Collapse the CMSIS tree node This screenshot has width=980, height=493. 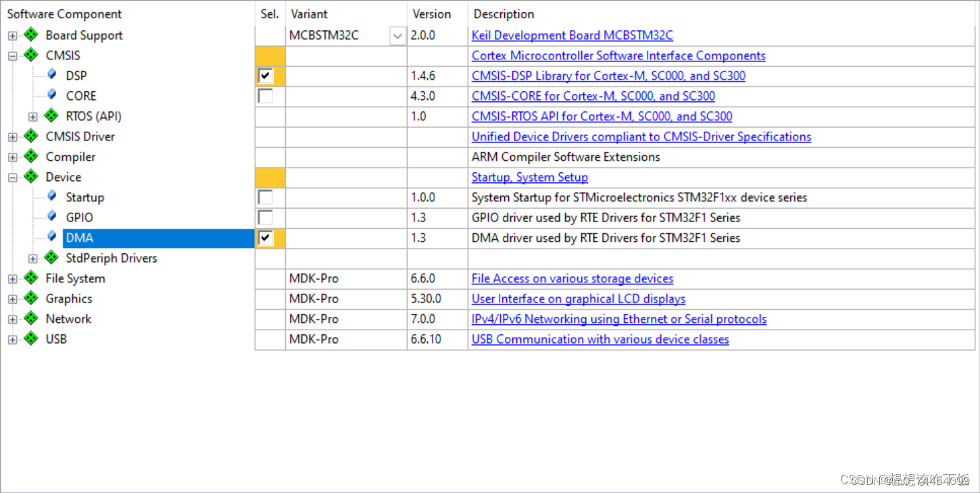click(12, 56)
